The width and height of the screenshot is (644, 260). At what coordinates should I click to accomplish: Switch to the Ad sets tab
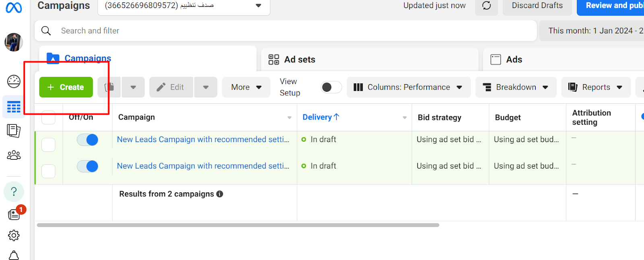pyautogui.click(x=299, y=60)
